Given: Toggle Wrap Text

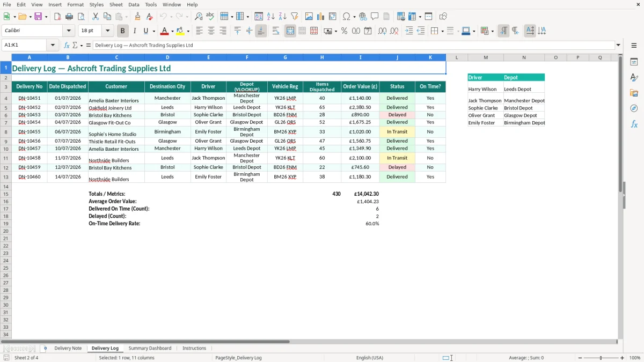Looking at the screenshot, I should tap(276, 31).
